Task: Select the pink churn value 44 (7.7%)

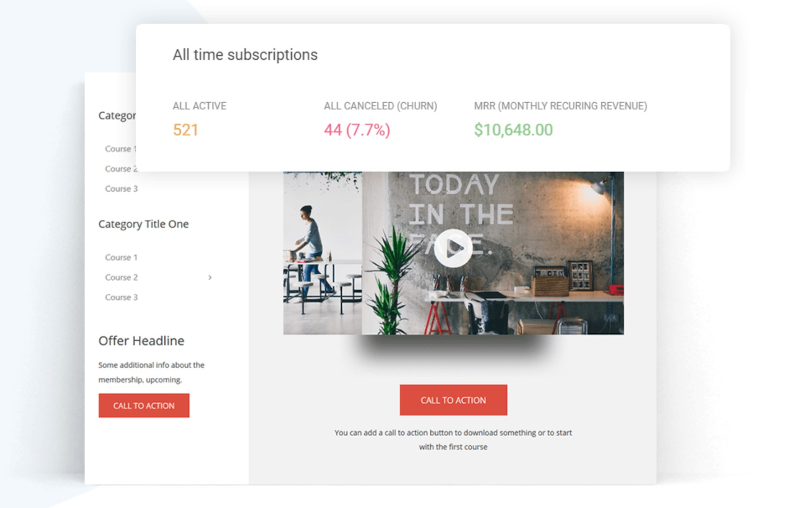Action: [356, 130]
